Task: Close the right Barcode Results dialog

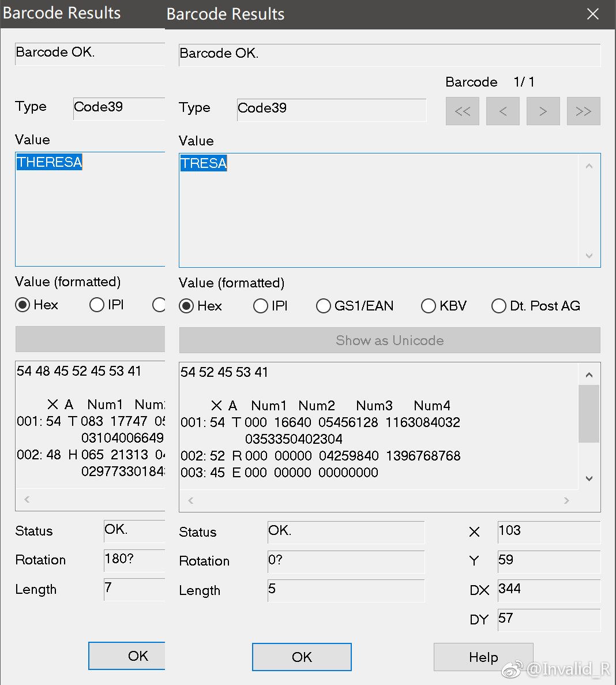Action: point(592,14)
